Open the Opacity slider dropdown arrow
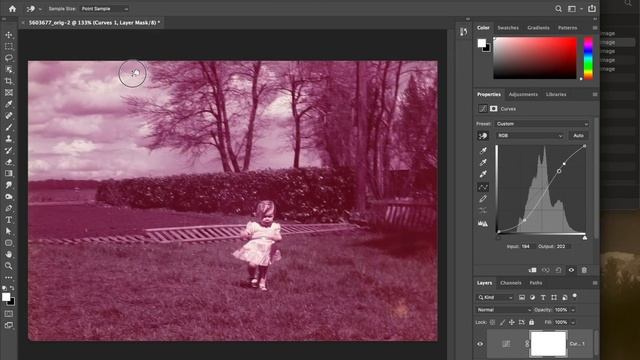This screenshot has height=360, width=640. point(573,310)
